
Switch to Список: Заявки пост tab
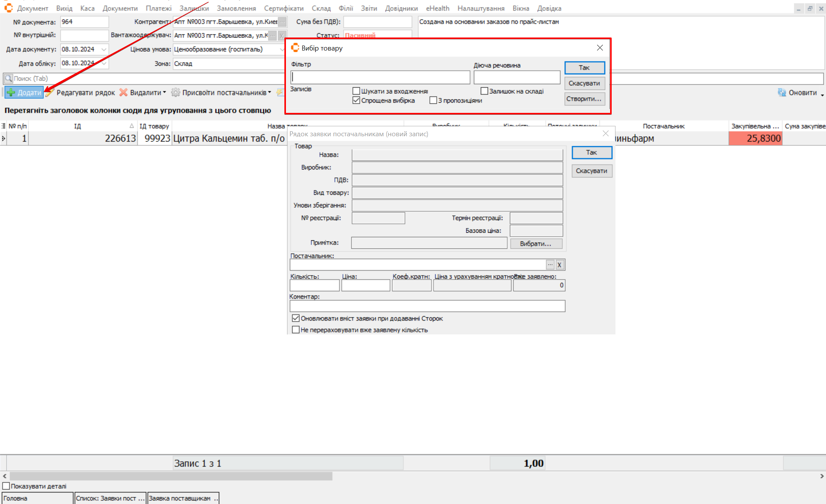[x=110, y=498]
